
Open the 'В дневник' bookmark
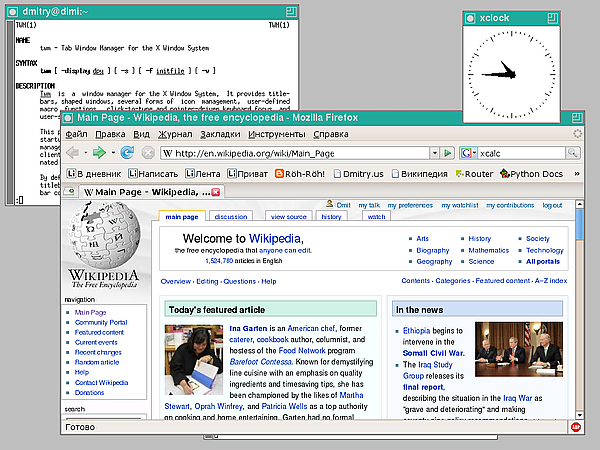point(93,174)
